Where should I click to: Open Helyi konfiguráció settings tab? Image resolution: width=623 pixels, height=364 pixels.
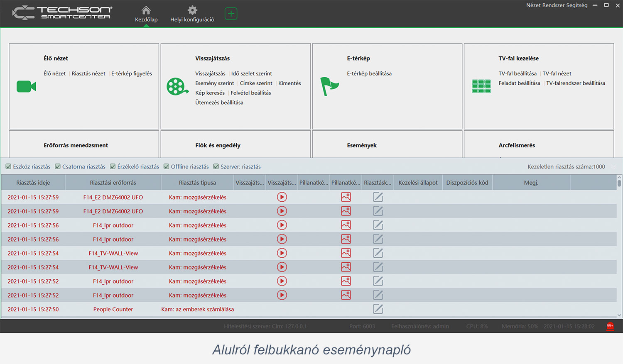pyautogui.click(x=192, y=14)
